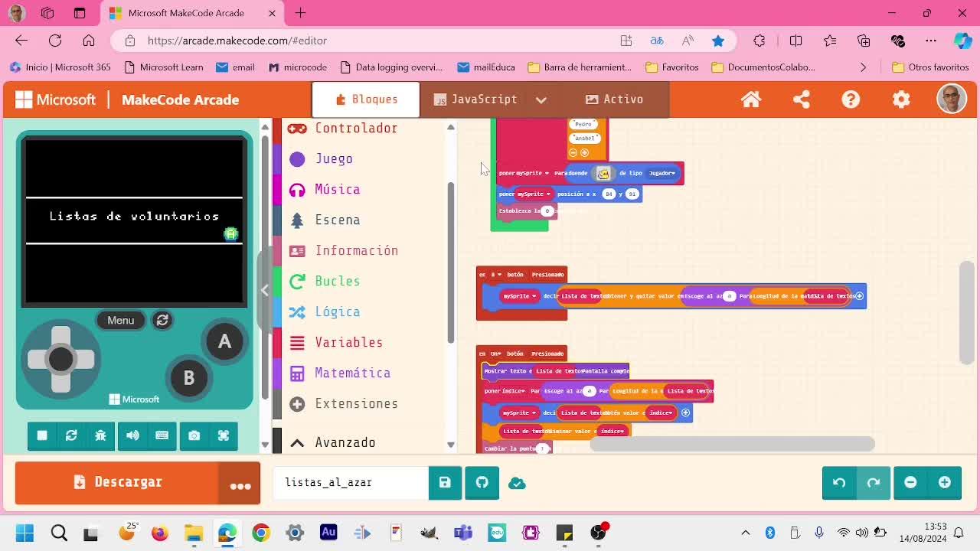
Task: Click the share project icon
Action: coord(801,99)
